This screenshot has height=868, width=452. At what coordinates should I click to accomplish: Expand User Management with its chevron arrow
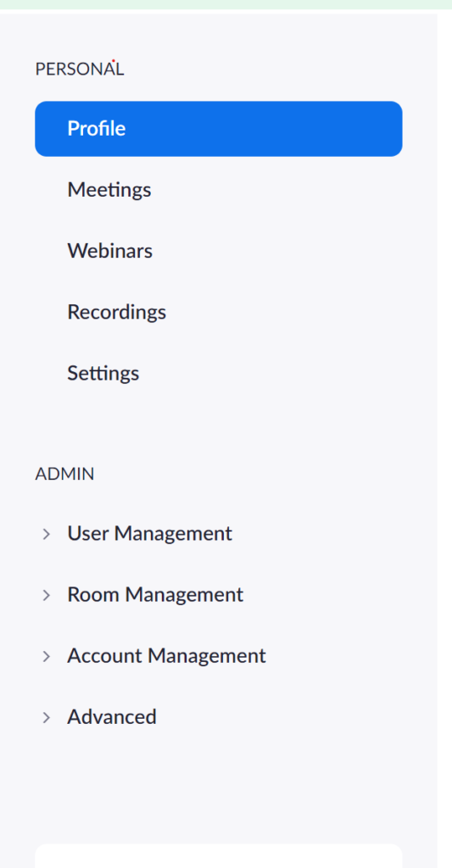(x=47, y=534)
